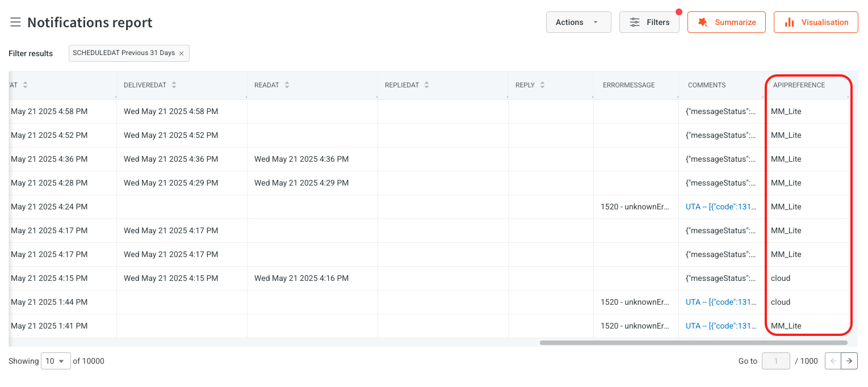Viewport: 868px width, 387px height.
Task: Open the UTA comment link in the 1:41 PM row
Action: 721,326
